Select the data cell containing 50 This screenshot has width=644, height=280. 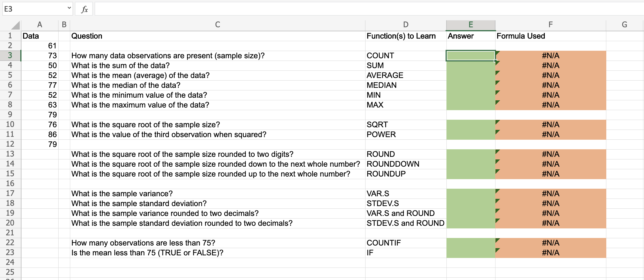pyautogui.click(x=40, y=66)
